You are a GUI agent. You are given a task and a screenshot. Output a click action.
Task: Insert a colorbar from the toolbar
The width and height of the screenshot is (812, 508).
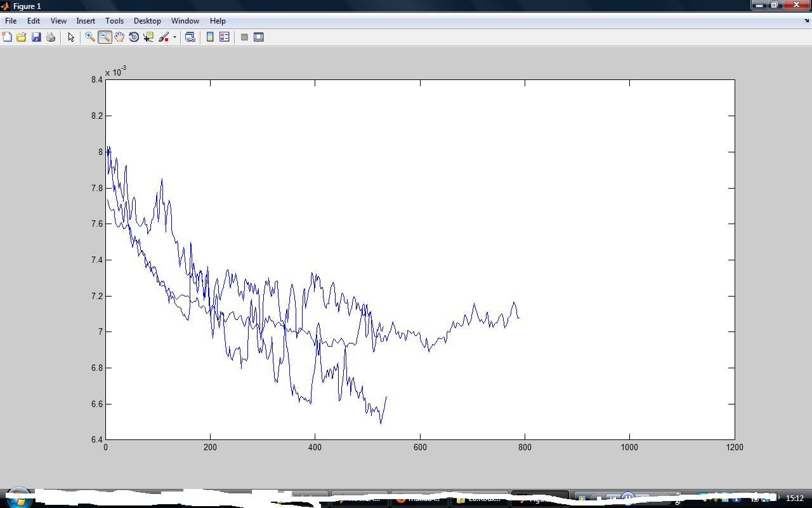point(210,37)
